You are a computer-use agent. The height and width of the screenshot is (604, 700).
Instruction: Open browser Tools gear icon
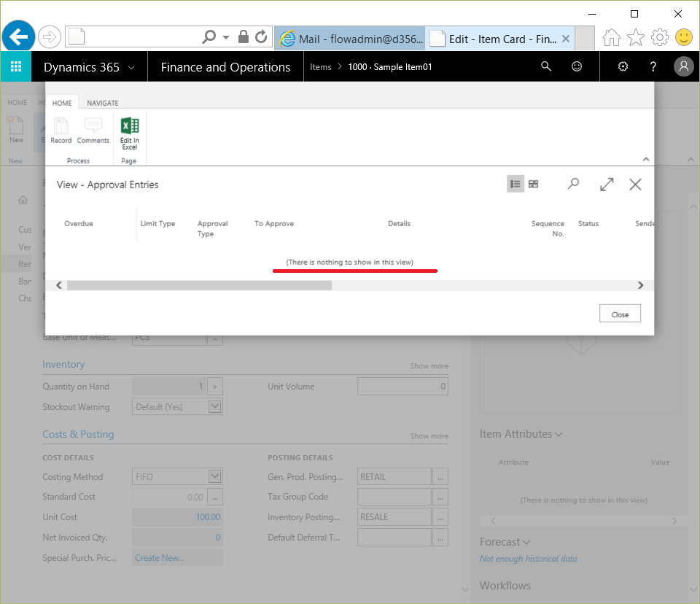coord(660,37)
